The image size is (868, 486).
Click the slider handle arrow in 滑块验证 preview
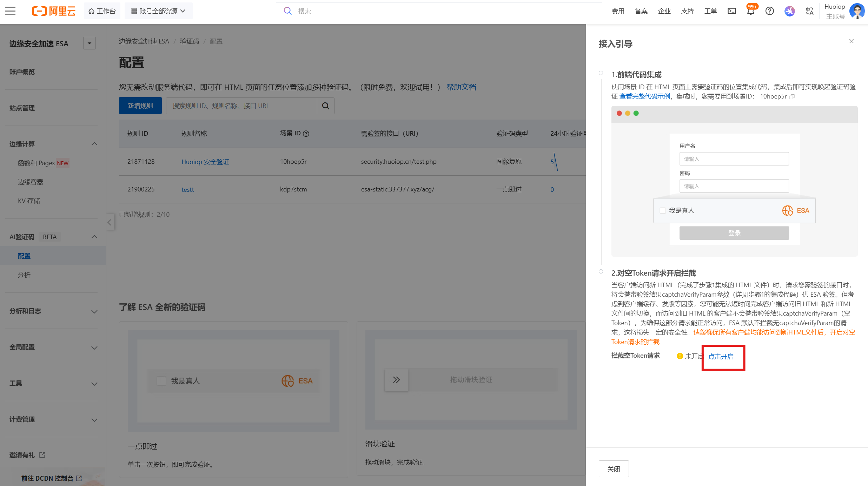[396, 380]
